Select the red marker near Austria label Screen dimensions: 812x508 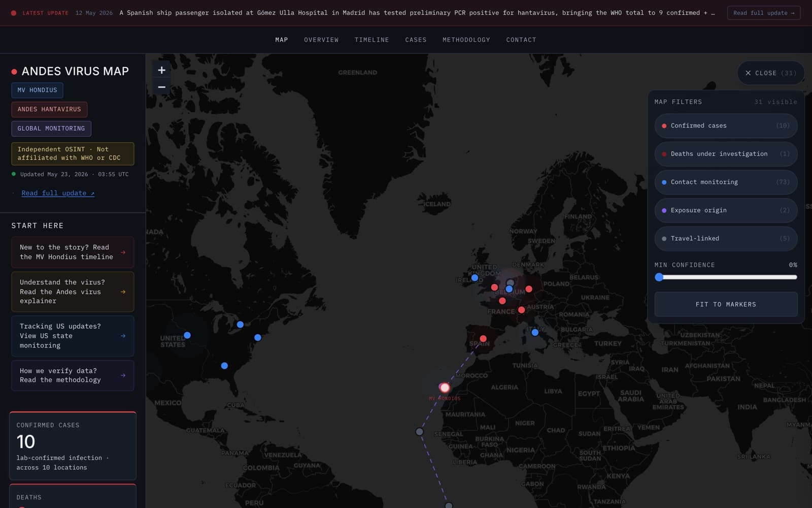[x=521, y=310]
